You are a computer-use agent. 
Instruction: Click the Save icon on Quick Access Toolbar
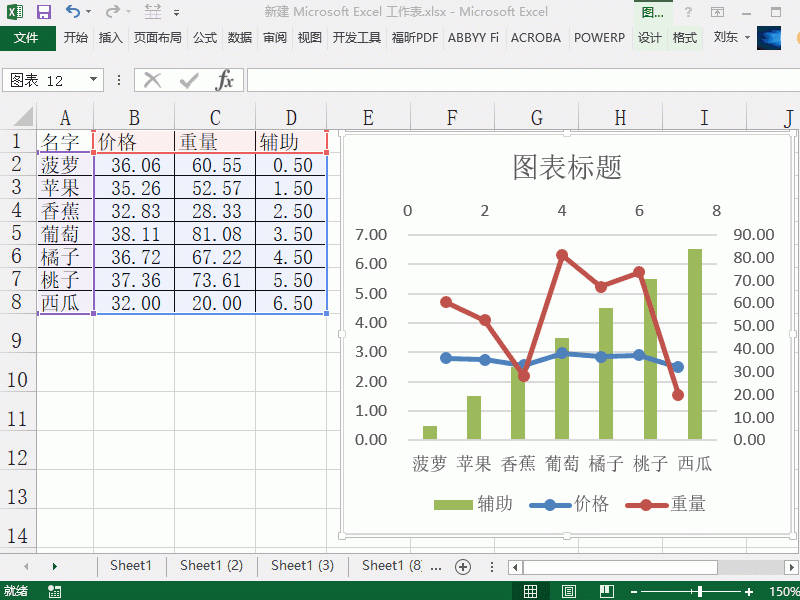pos(43,10)
